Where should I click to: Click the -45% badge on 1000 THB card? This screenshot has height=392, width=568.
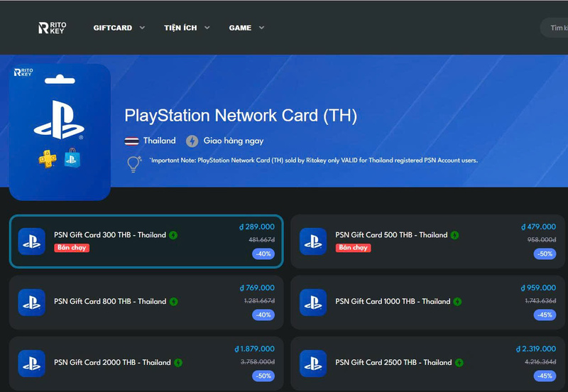tap(545, 315)
